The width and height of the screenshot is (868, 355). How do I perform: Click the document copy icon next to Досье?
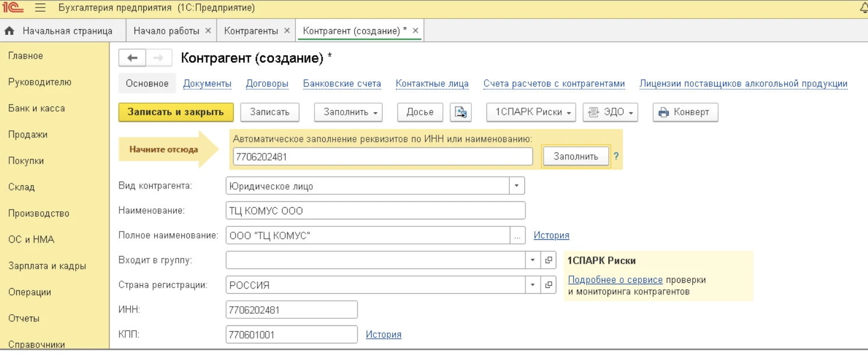(x=461, y=112)
